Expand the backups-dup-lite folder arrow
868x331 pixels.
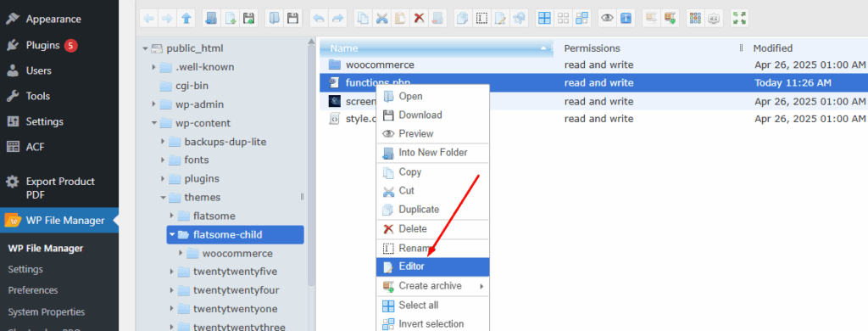point(163,142)
